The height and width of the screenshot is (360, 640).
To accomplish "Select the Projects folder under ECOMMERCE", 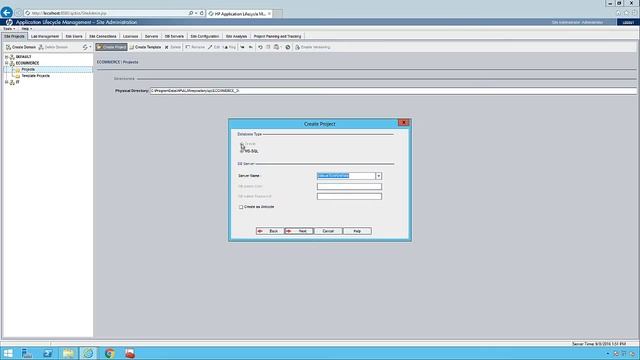I will tap(28, 69).
